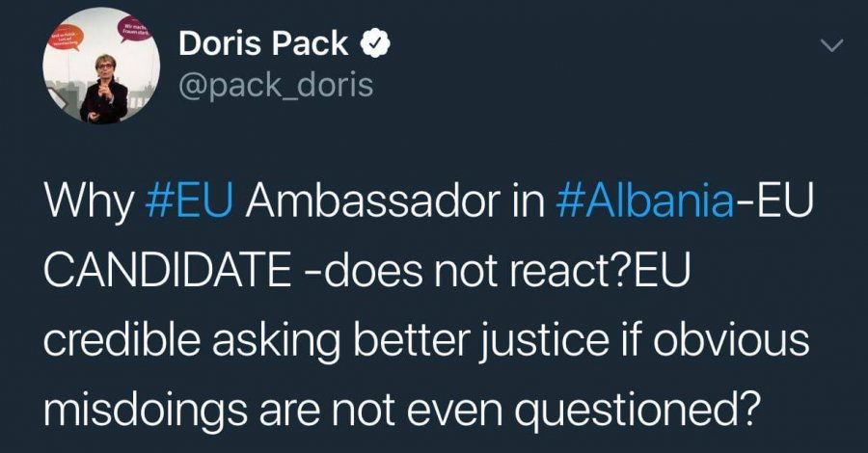Follow the #EU hashtag

(188, 201)
